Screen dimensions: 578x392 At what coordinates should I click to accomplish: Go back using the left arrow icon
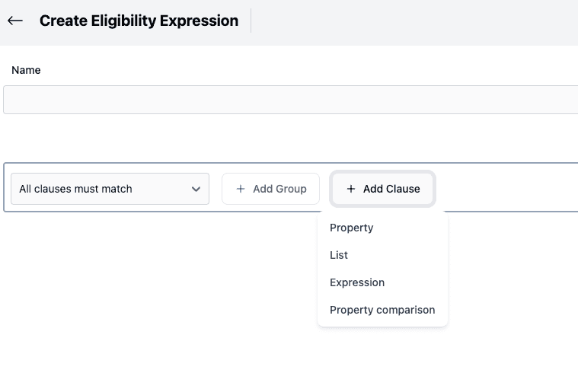point(15,21)
